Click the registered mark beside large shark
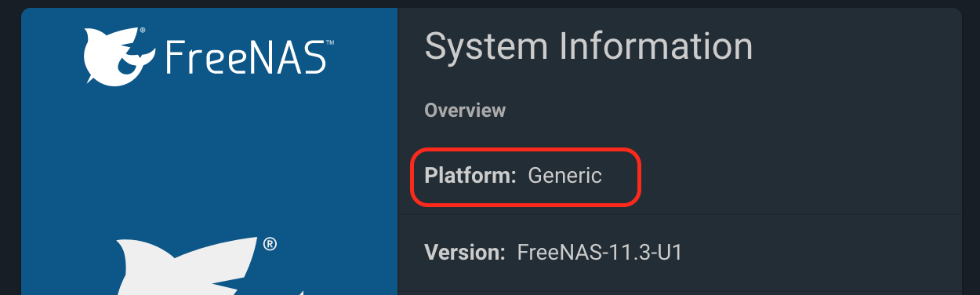 click(x=269, y=244)
